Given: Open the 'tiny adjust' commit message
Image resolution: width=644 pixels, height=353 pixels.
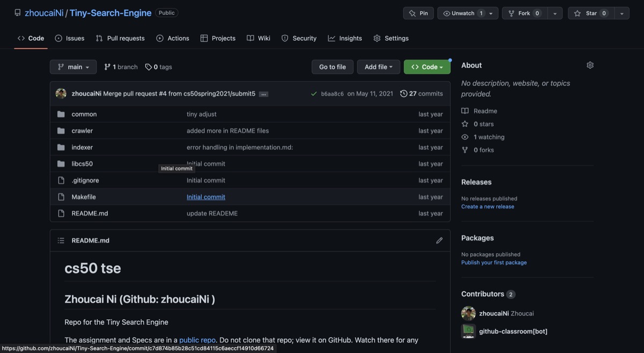Looking at the screenshot, I should (202, 114).
